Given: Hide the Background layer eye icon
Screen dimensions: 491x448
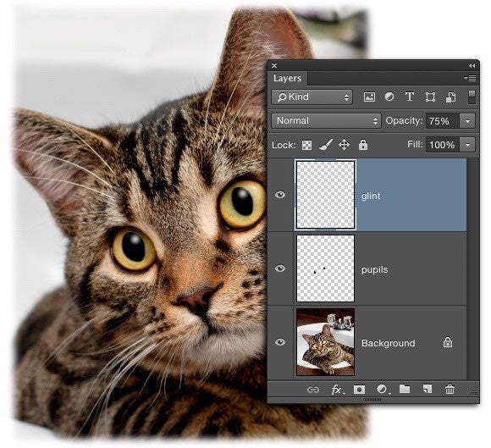Looking at the screenshot, I should [x=280, y=342].
